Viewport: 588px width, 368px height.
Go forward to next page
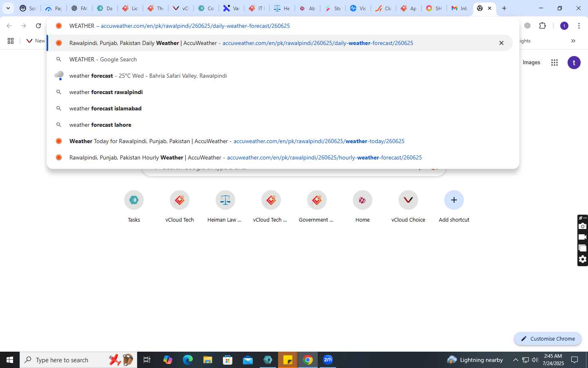(x=24, y=26)
